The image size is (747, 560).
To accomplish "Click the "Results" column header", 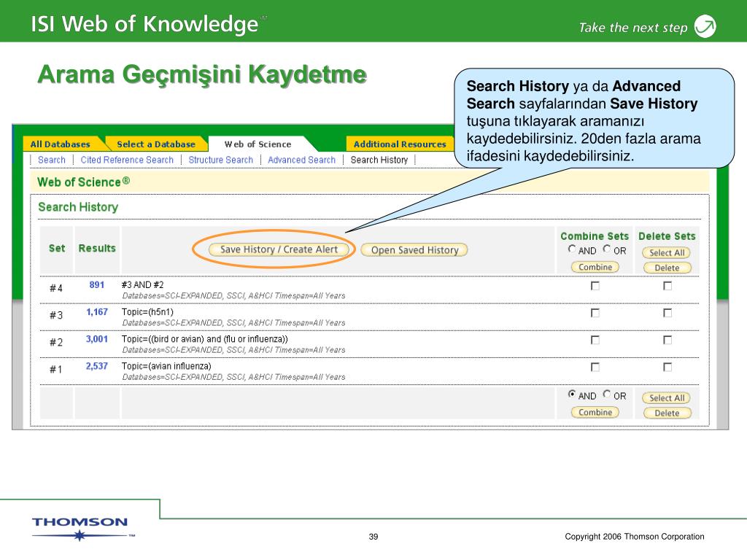I will click(97, 248).
